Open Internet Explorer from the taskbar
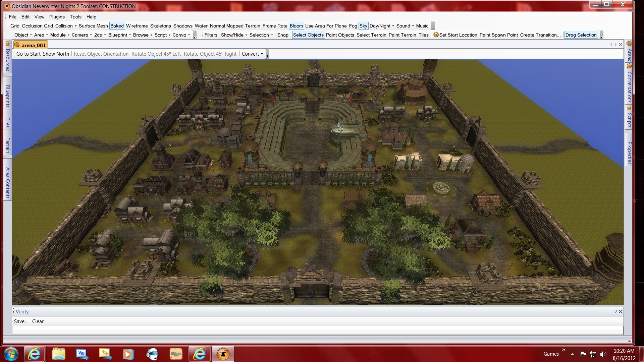644x362 pixels. [35, 354]
